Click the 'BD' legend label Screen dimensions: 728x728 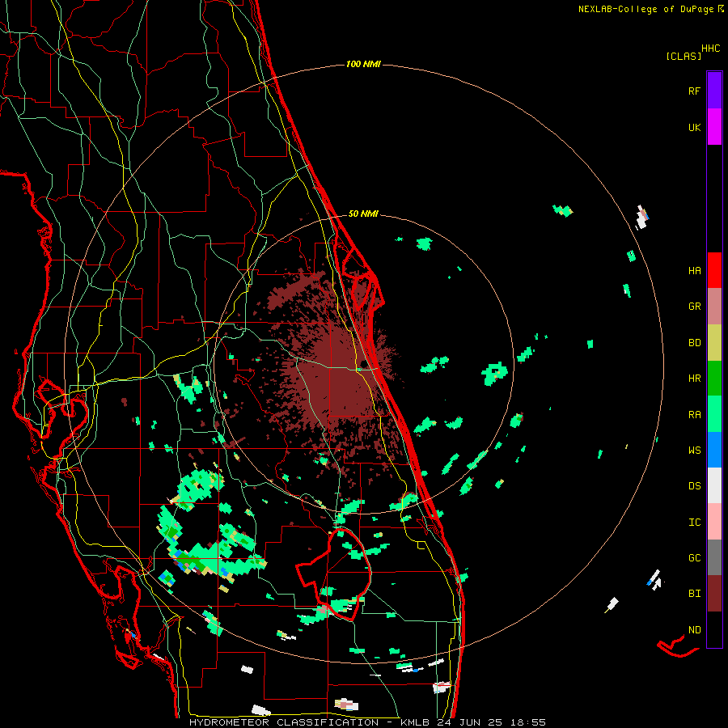[x=694, y=343]
